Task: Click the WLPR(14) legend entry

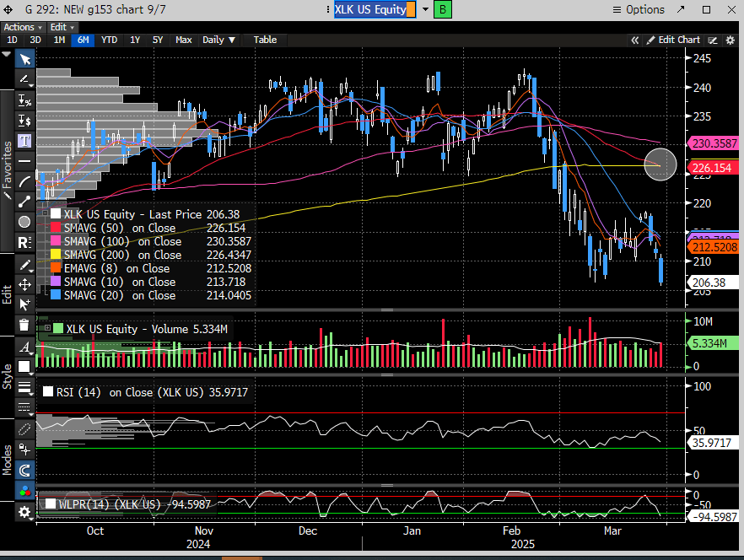Action: pos(128,504)
